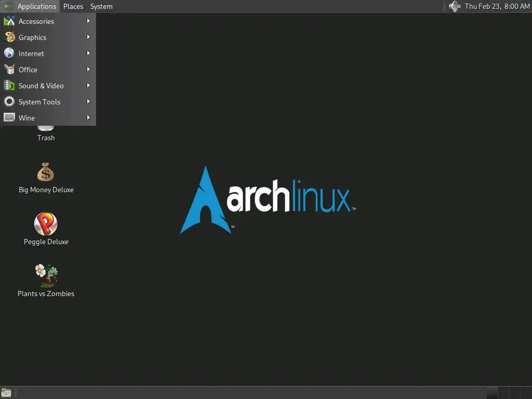Open the Places menu

(x=73, y=6)
